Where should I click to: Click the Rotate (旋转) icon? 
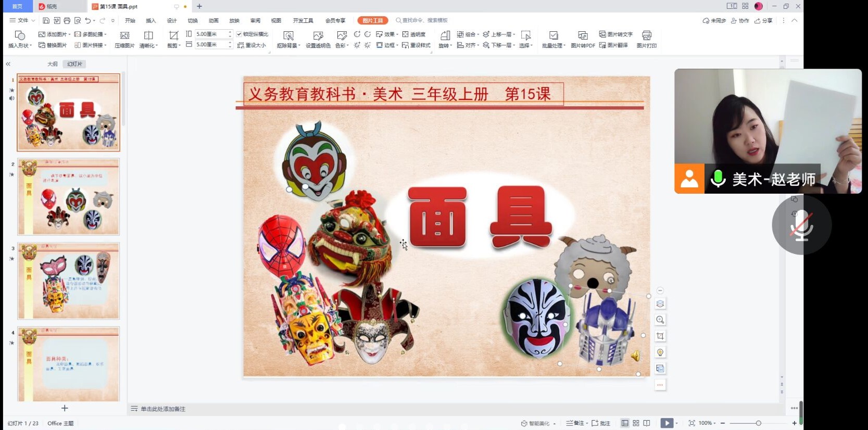(x=445, y=35)
